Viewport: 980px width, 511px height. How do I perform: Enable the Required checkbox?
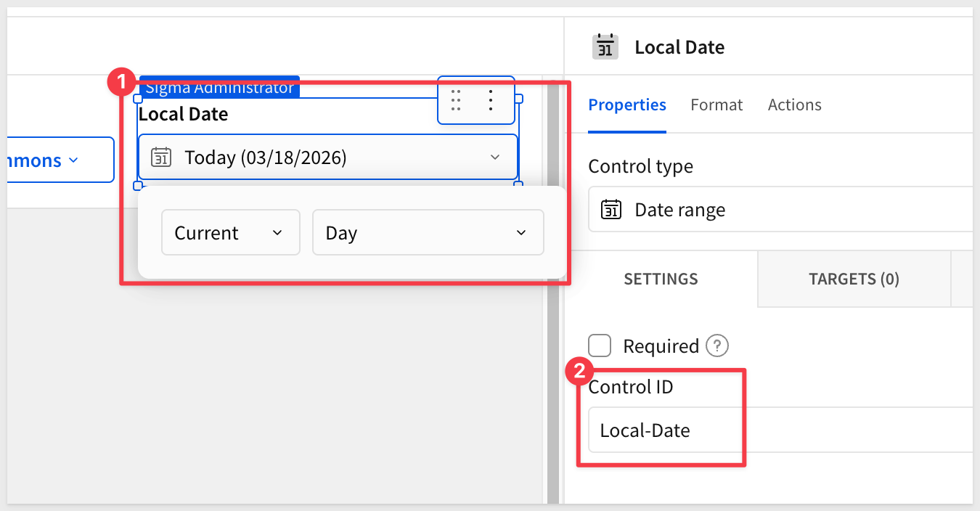click(x=600, y=346)
